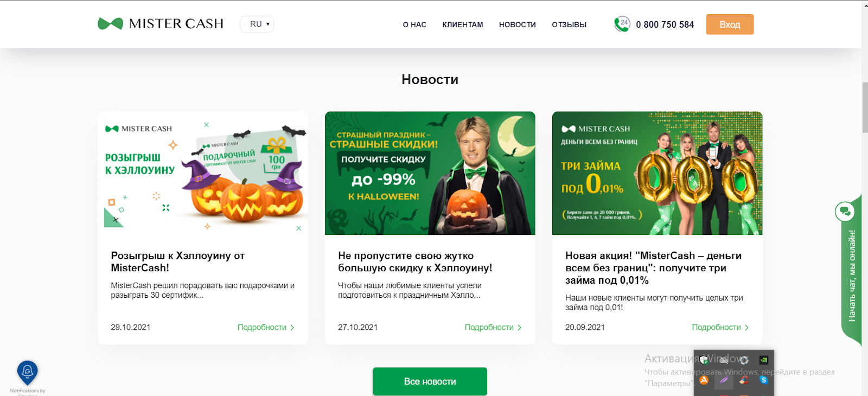Open the КЛИЕНТАМ menu item

pos(463,24)
